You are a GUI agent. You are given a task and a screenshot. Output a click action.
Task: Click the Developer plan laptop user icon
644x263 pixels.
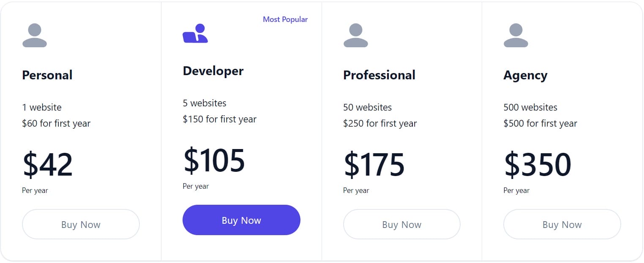click(195, 34)
